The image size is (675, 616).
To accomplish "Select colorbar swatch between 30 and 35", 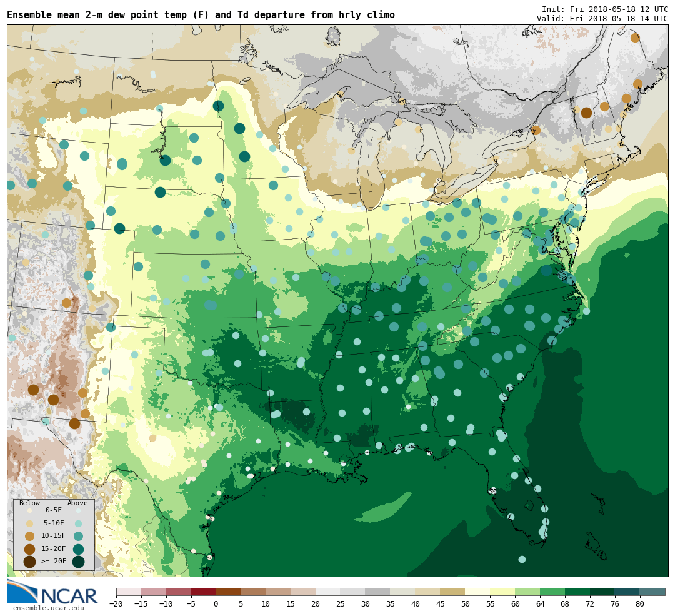I will (378, 592).
